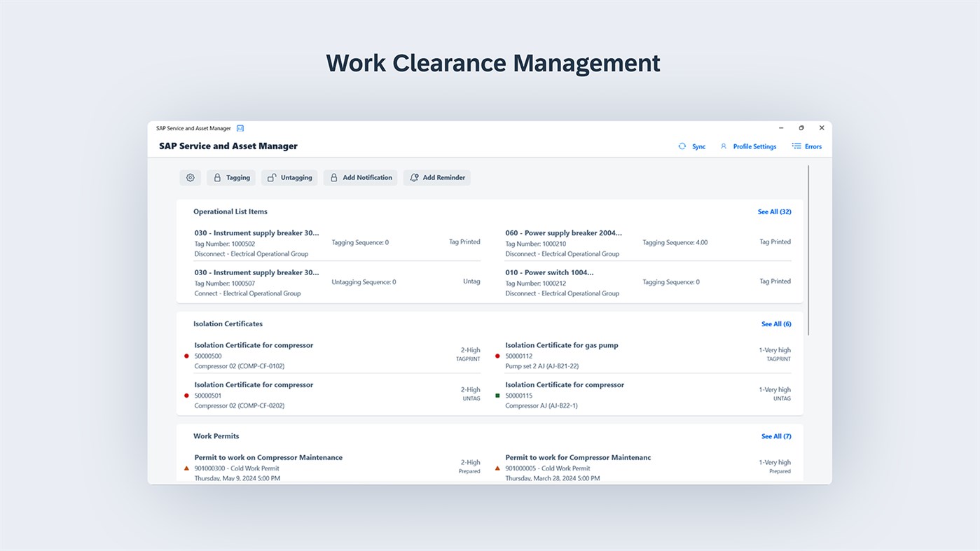Click the Add Reminder bell icon

point(413,177)
